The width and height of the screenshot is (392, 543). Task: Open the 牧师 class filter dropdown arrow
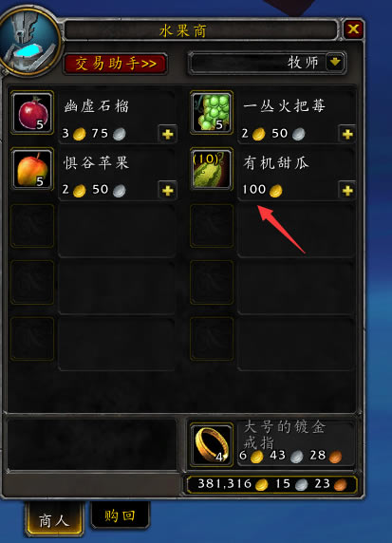[x=335, y=63]
